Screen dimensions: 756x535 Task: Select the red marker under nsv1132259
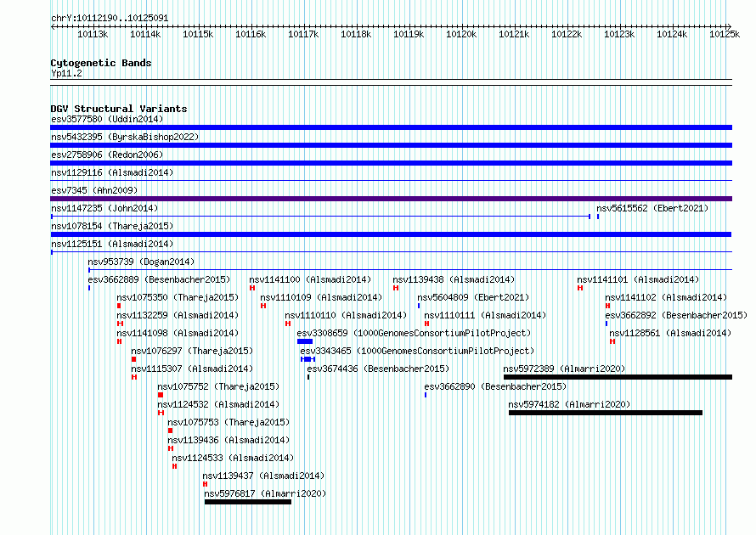point(121,324)
